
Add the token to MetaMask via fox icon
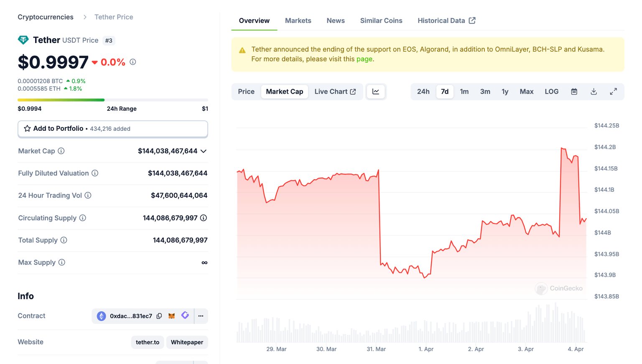pyautogui.click(x=171, y=316)
